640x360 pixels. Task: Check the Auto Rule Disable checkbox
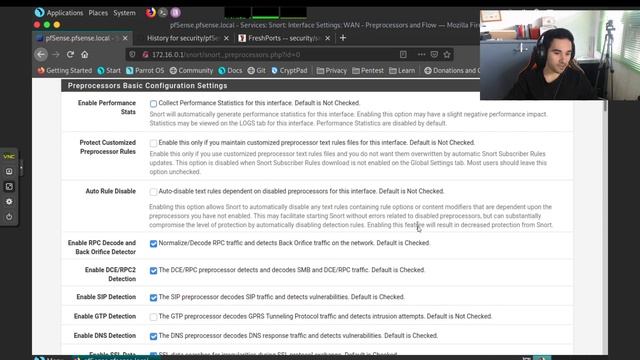(153, 192)
